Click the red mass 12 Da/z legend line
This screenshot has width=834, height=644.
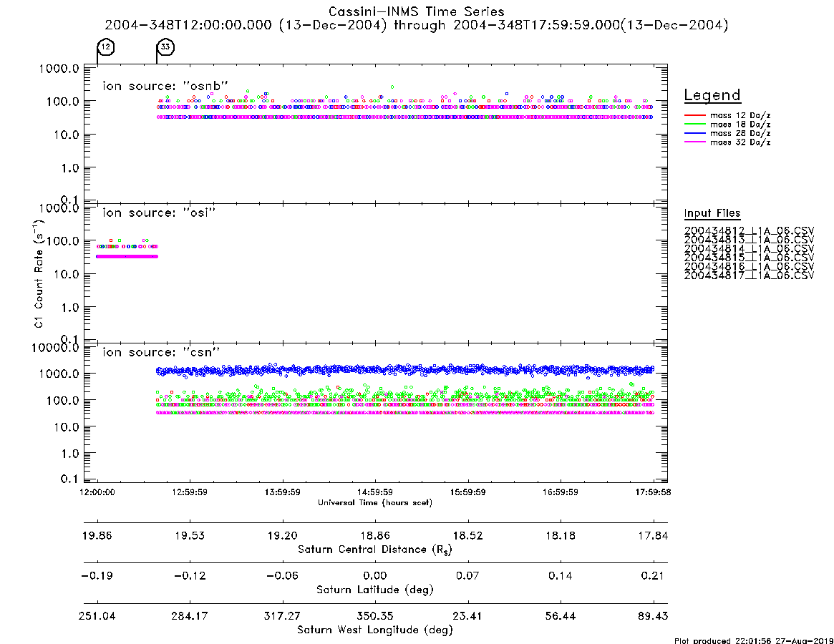pyautogui.click(x=694, y=115)
